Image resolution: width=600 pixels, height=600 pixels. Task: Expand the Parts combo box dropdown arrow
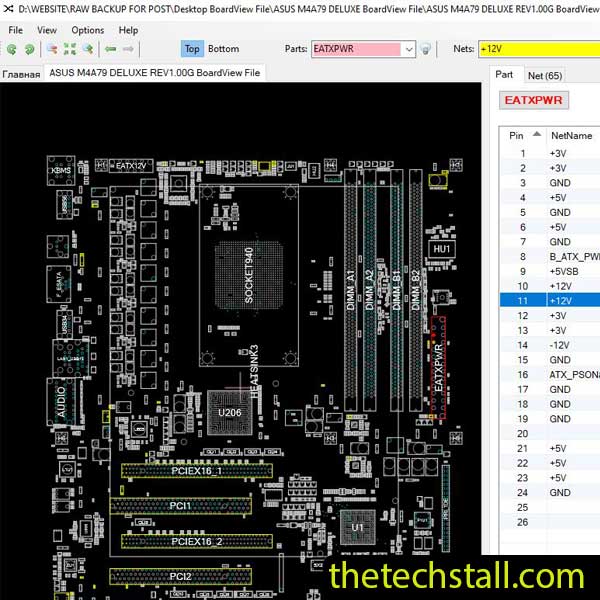click(x=409, y=49)
